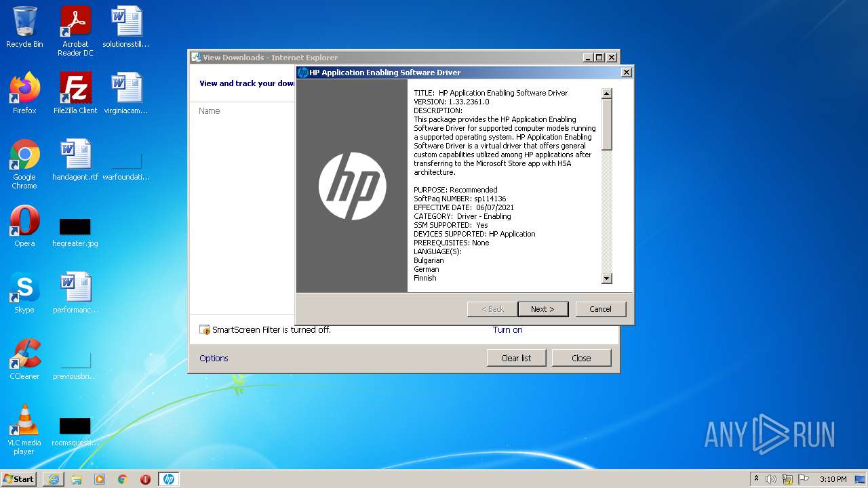Open Action Center flag tray icon
The width and height of the screenshot is (868, 488).
804,479
